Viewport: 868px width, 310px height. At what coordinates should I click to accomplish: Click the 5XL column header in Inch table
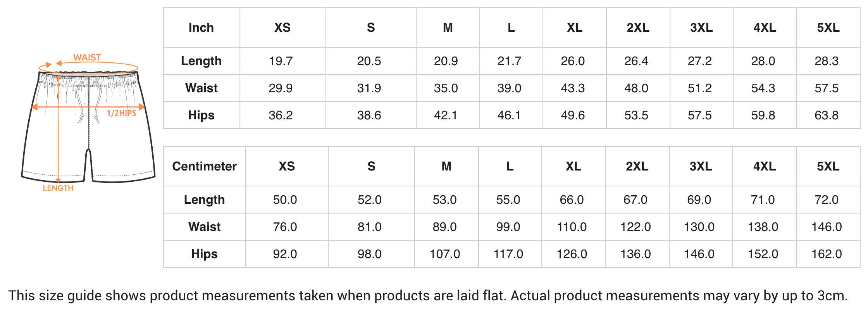click(828, 28)
